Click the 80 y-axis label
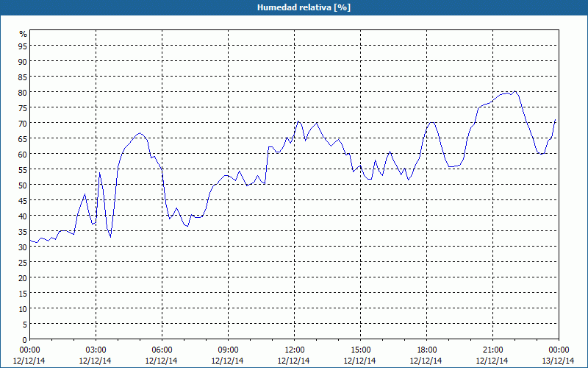Screen dimensions: 588x368 23,92
